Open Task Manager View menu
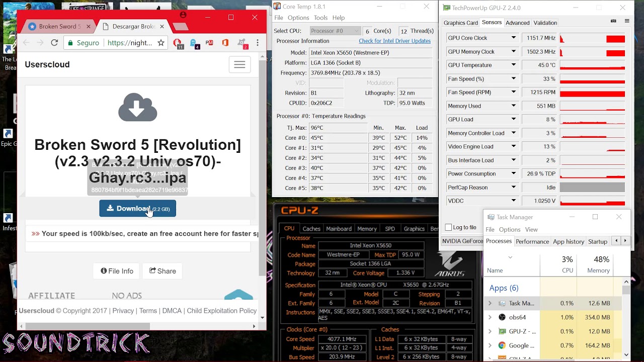Viewport: 644px width, 362px height. coord(531,229)
